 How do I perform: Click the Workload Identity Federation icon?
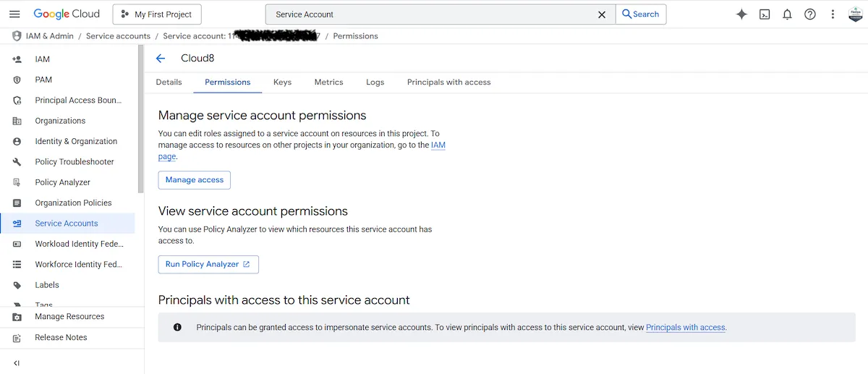17,244
